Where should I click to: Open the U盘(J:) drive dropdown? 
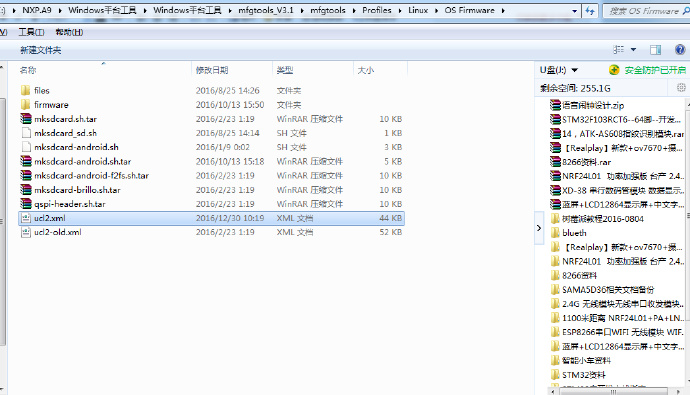tap(574, 70)
